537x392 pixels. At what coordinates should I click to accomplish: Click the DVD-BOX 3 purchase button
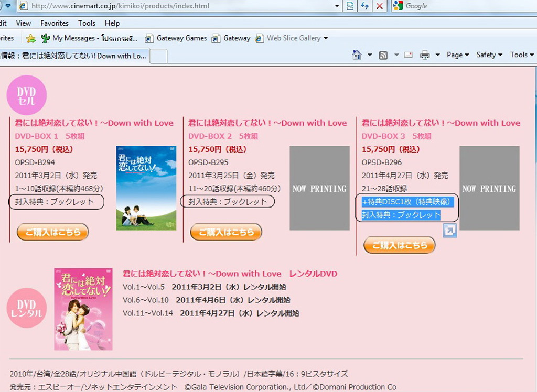click(x=399, y=245)
